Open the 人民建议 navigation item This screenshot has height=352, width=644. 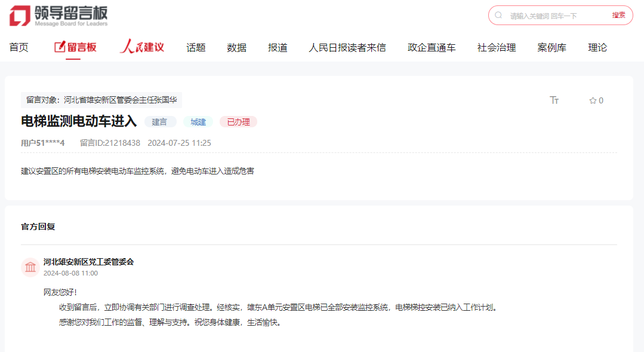pyautogui.click(x=142, y=47)
